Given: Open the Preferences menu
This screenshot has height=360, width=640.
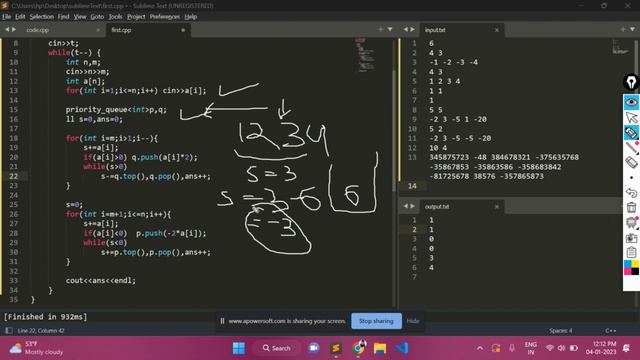Looking at the screenshot, I should [x=164, y=17].
